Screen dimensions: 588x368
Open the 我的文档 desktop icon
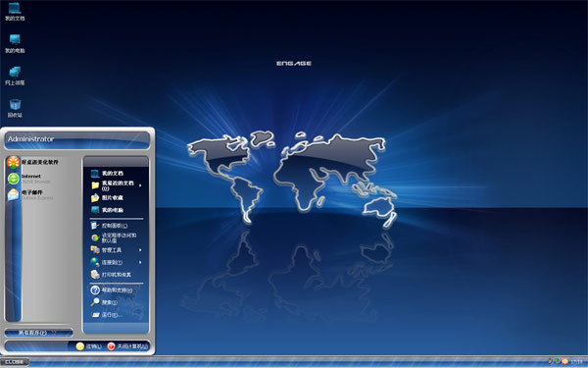(x=15, y=11)
